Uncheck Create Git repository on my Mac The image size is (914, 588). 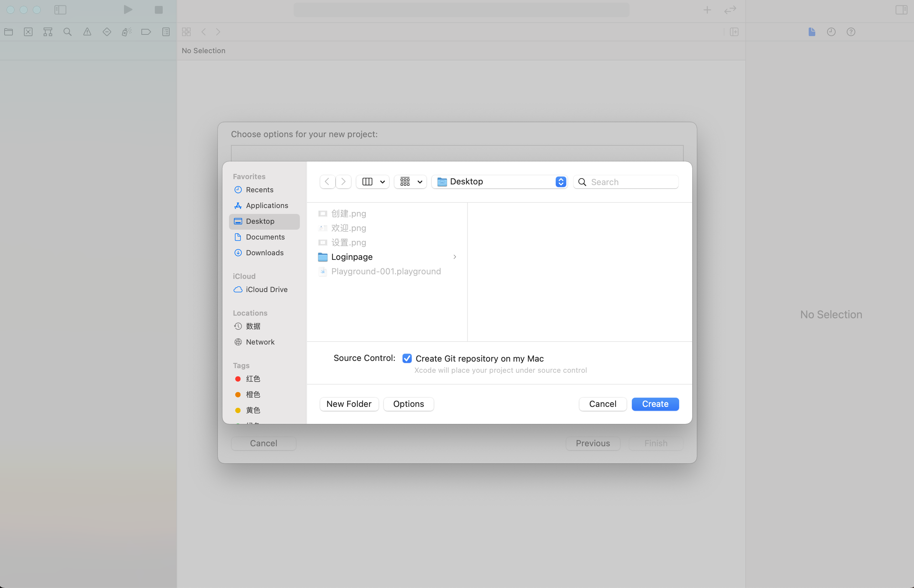tap(407, 358)
